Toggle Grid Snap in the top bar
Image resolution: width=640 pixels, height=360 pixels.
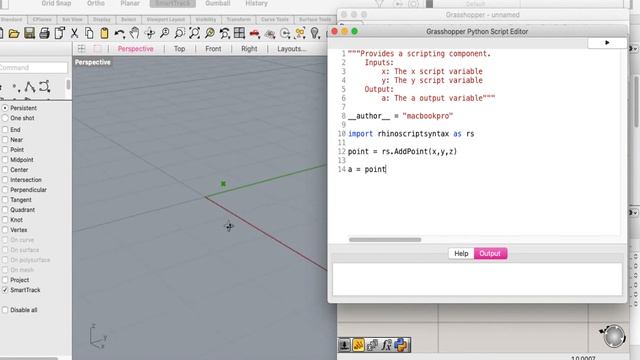coord(56,3)
